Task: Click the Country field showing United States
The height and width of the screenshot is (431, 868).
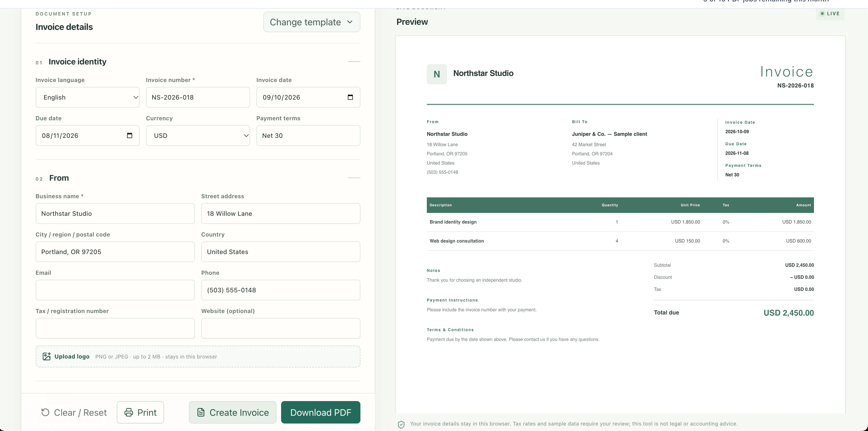Action: coord(281,252)
